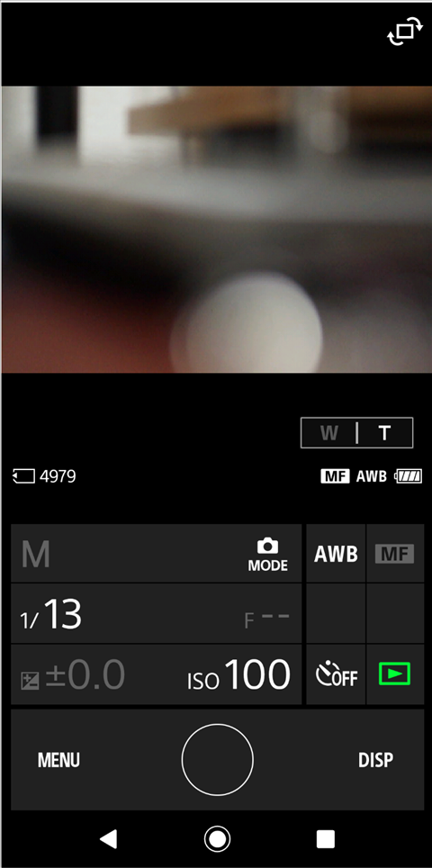The image size is (432, 868).
Task: Open playback via the green play icon
Action: tap(394, 674)
